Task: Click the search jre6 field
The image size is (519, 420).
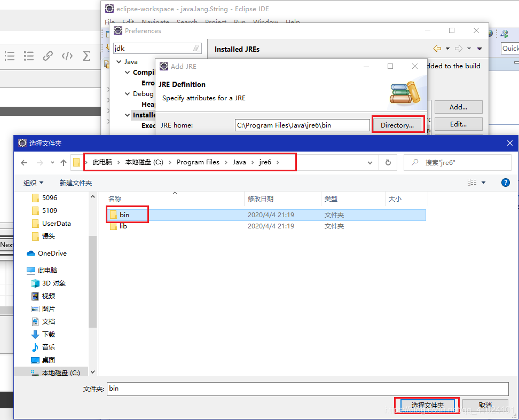Action: [x=458, y=162]
